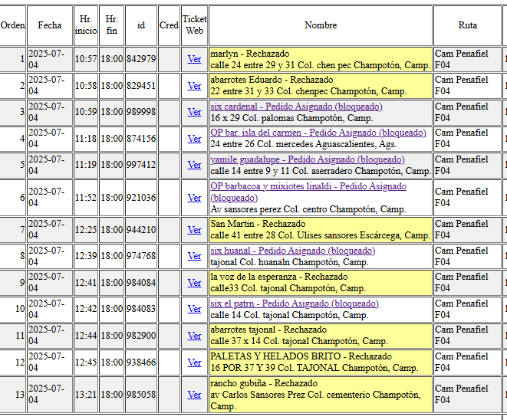Viewport: 507px width, 420px height.
Task: Click Ver link in row with id 874156
Action: tap(195, 138)
